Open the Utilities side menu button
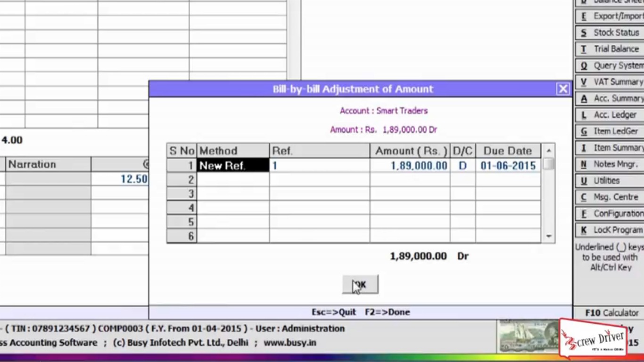Viewport: 644px width, 362px height. [610, 181]
